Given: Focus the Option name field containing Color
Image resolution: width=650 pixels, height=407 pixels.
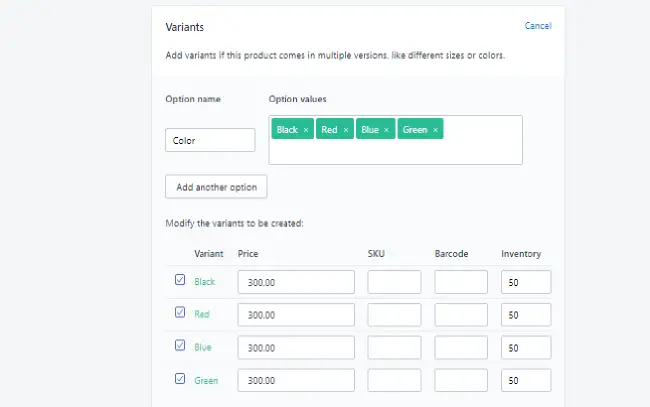Looking at the screenshot, I should pyautogui.click(x=210, y=140).
